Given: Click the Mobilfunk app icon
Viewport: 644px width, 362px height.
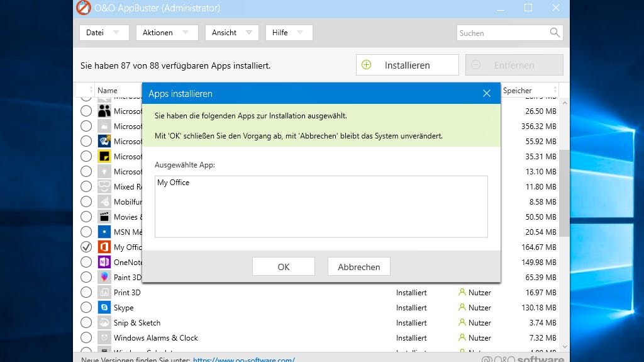Looking at the screenshot, I should [104, 201].
